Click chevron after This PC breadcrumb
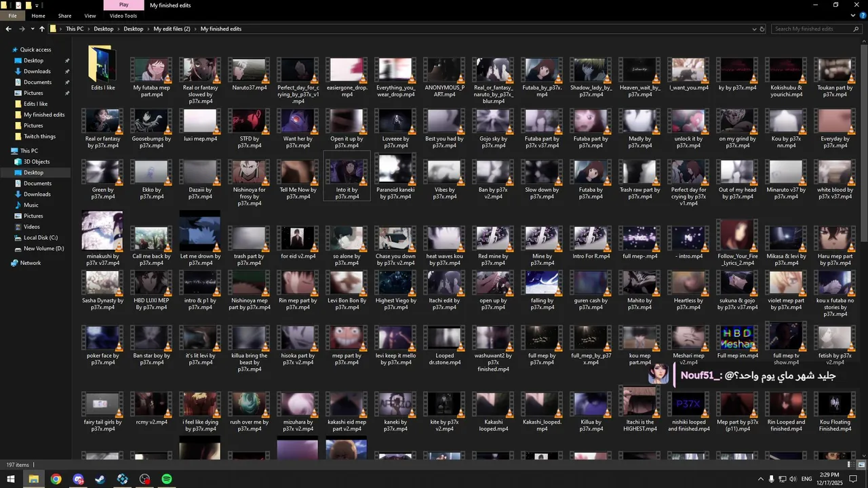The image size is (868, 488). [89, 29]
